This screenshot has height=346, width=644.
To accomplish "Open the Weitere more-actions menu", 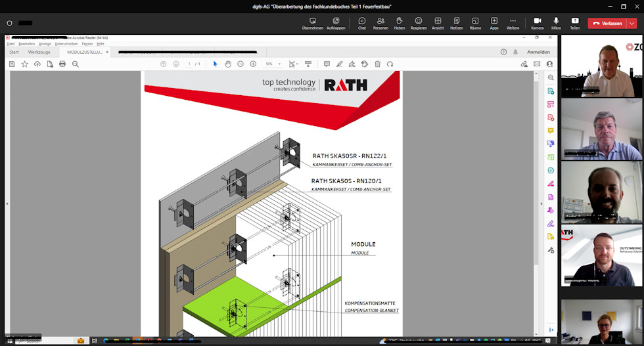I will [513, 24].
